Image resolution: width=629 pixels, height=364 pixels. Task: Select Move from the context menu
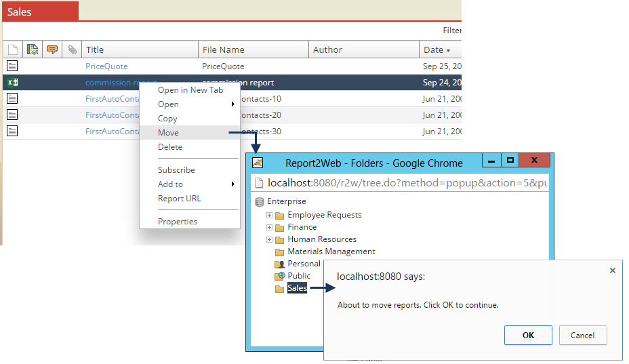190,133
